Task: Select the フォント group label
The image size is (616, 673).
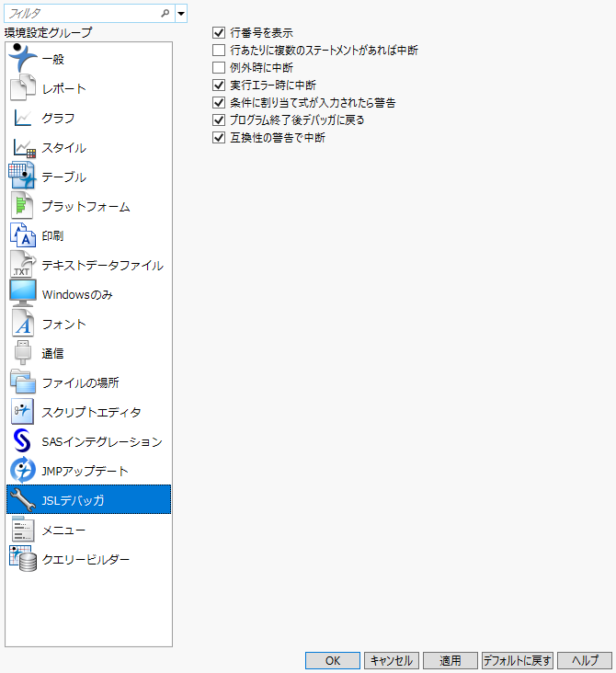Action: 64,324
